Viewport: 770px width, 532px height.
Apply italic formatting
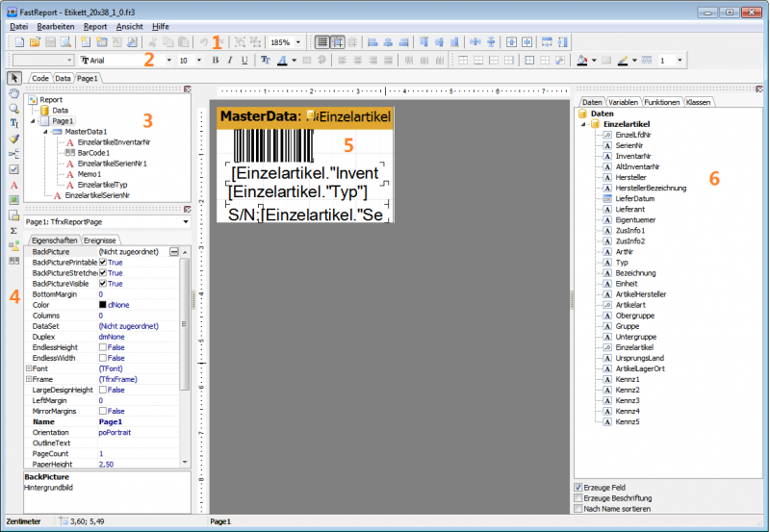coord(230,60)
